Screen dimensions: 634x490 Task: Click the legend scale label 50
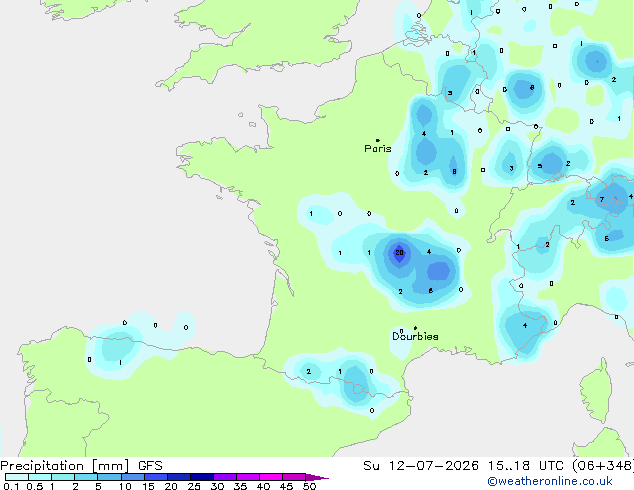309,486
